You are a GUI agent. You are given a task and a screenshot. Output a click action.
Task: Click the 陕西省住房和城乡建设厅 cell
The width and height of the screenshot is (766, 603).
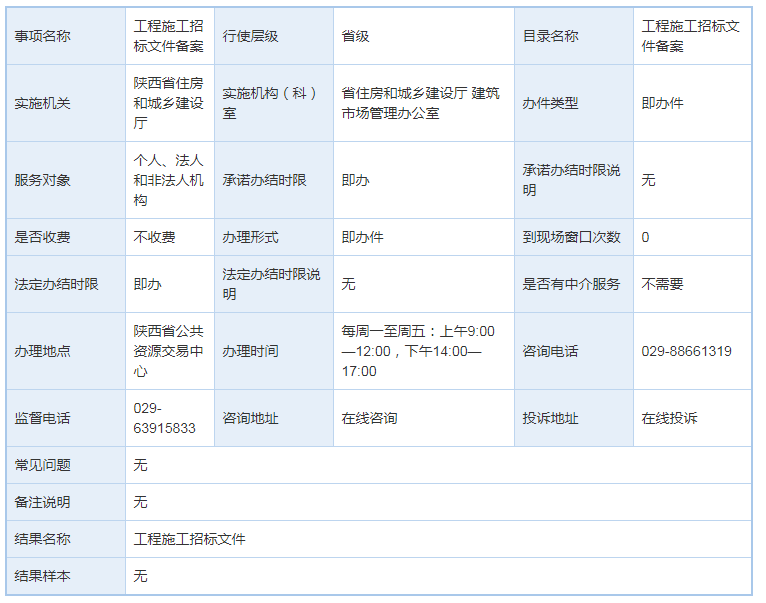[169, 103]
